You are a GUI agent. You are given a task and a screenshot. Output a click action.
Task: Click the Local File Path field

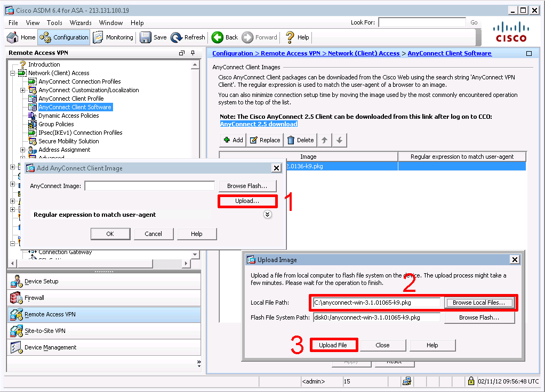tap(377, 303)
